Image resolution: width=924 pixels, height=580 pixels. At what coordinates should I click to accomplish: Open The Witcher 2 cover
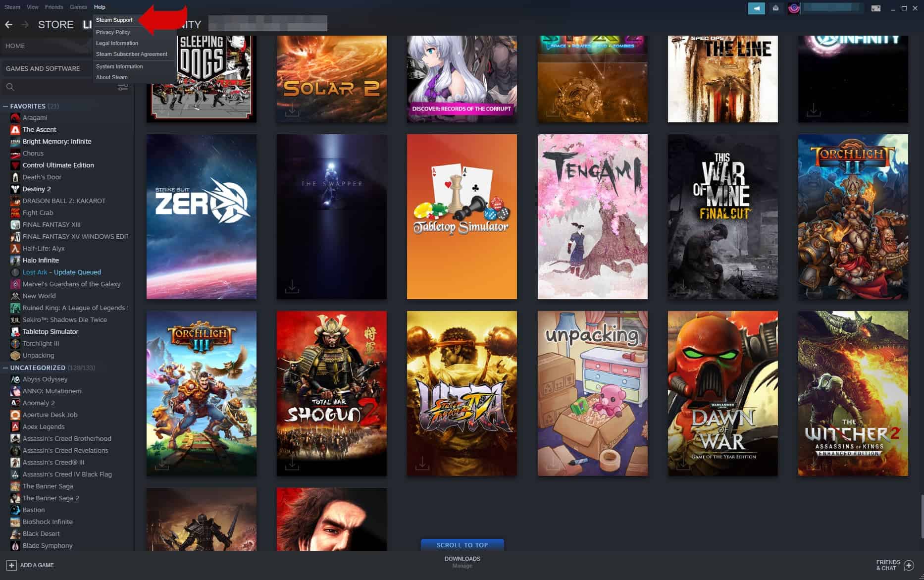pyautogui.click(x=853, y=393)
